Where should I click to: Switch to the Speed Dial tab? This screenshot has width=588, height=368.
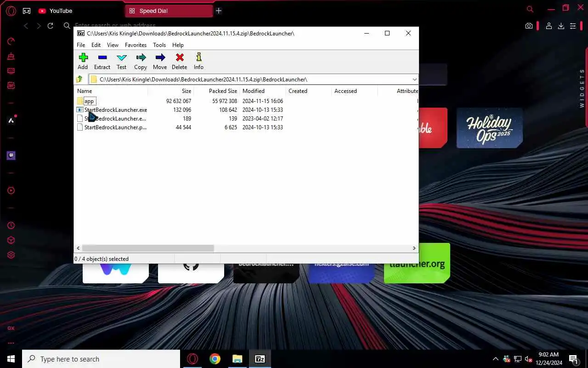point(168,11)
